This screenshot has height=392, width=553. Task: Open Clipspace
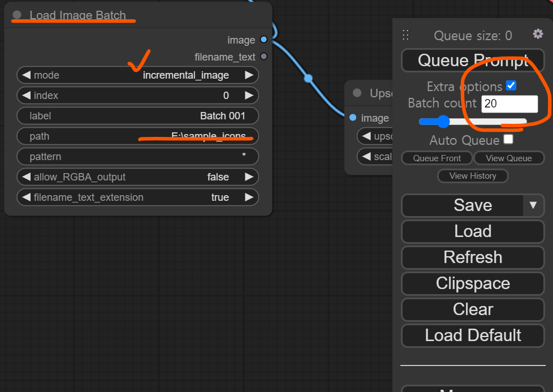coord(473,283)
